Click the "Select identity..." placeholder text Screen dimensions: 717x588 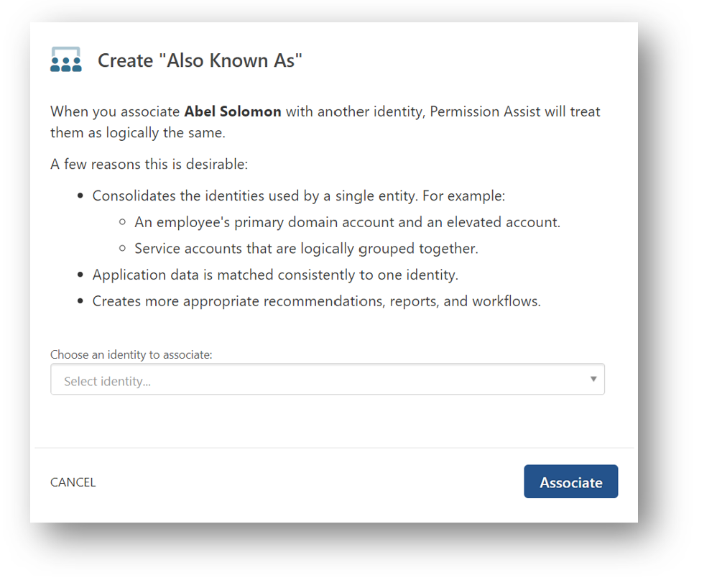(x=107, y=382)
